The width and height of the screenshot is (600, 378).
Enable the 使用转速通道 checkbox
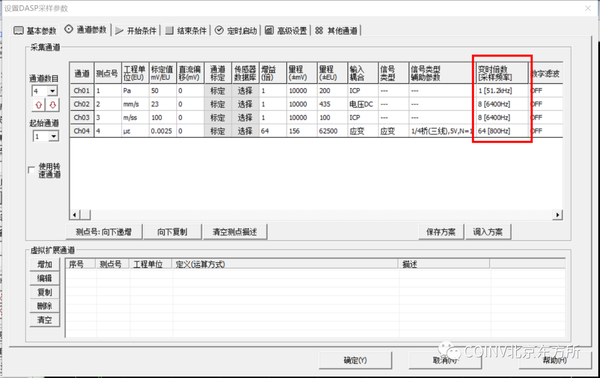(31, 170)
